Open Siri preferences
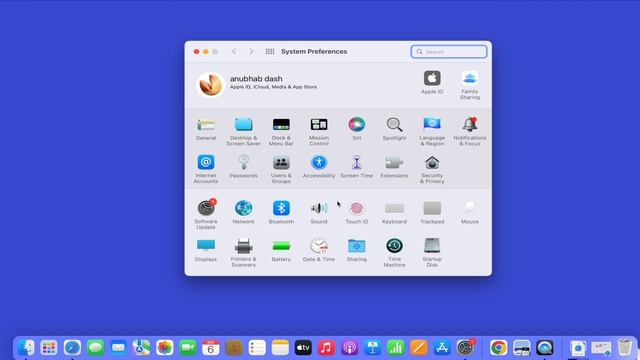 357,129
